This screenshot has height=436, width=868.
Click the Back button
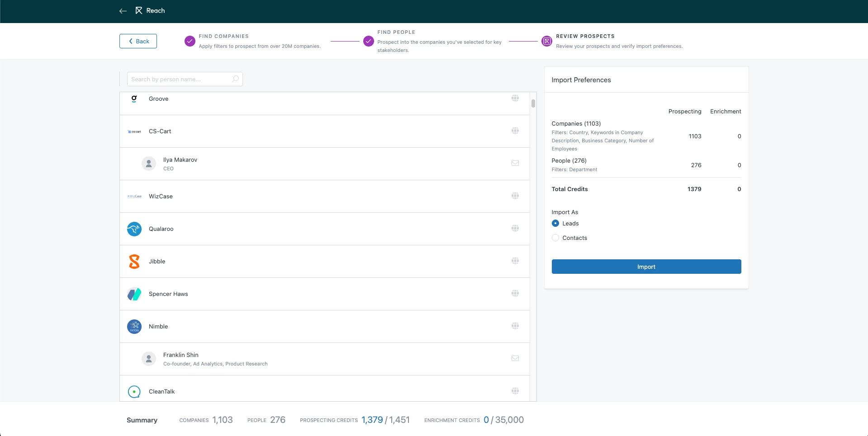138,41
